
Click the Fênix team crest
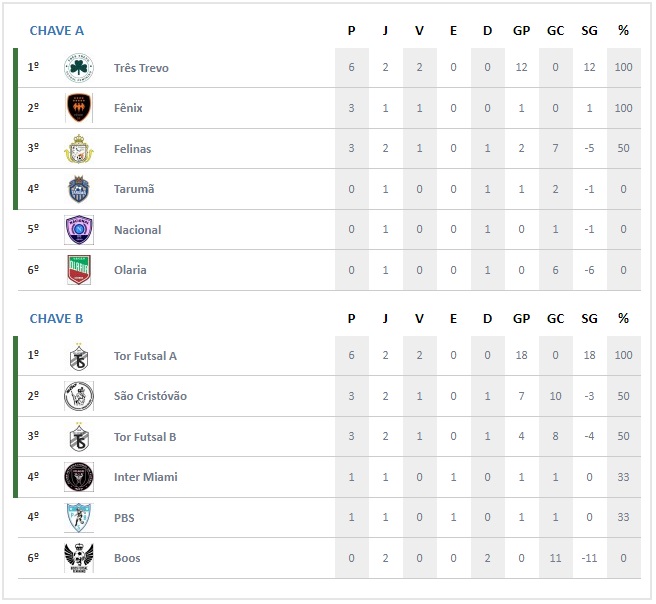point(79,108)
